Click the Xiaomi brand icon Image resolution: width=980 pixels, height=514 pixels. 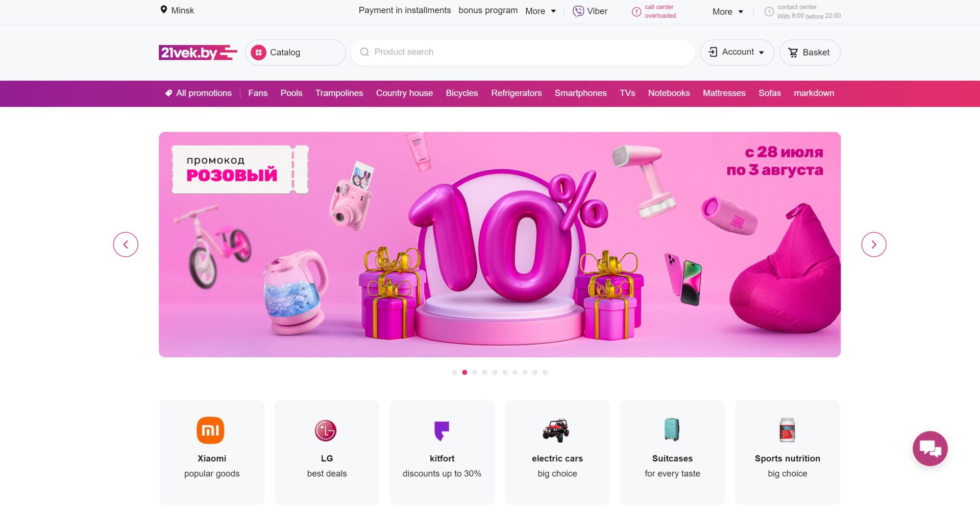click(x=210, y=430)
